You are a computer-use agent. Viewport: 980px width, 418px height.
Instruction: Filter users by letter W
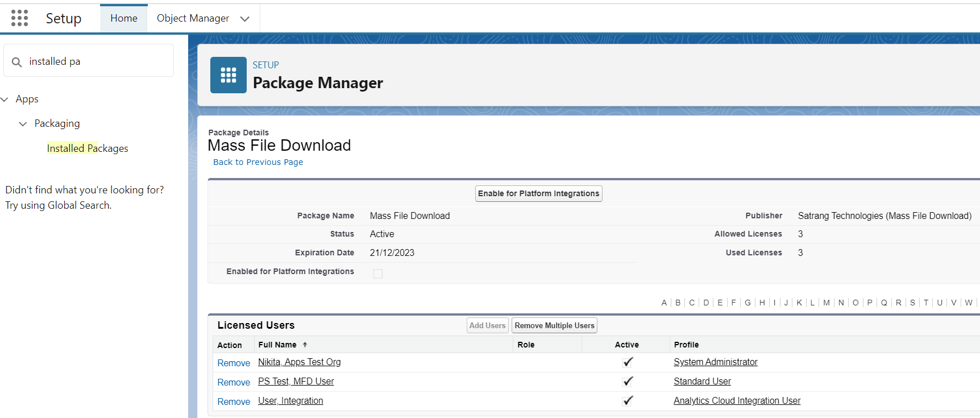pyautogui.click(x=969, y=303)
